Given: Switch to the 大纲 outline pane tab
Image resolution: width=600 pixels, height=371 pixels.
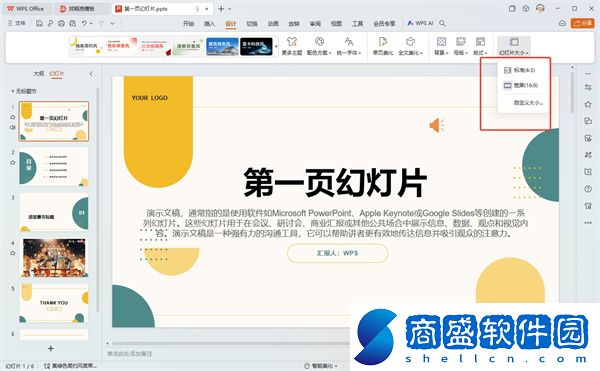Looking at the screenshot, I should [x=39, y=73].
